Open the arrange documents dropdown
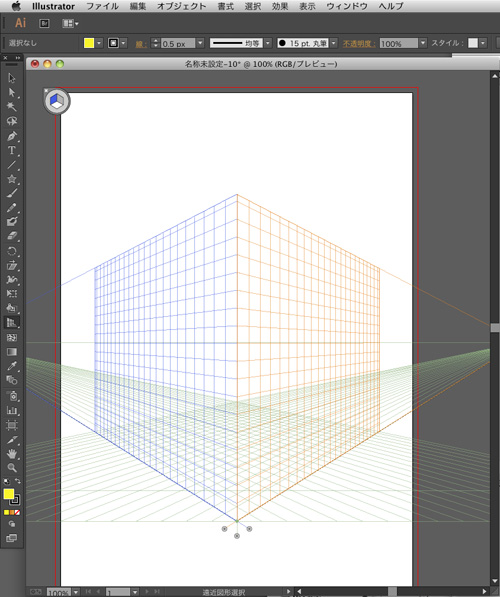The height and width of the screenshot is (597, 500). pos(70,24)
